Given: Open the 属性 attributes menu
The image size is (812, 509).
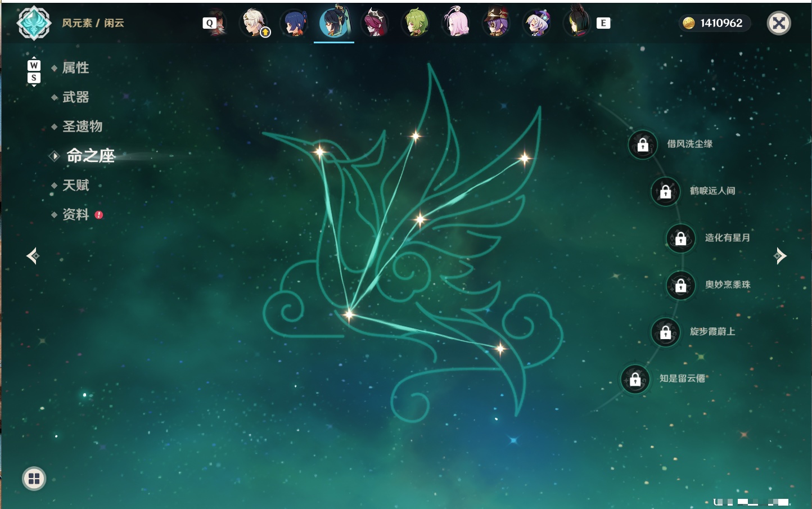Looking at the screenshot, I should click(x=75, y=68).
